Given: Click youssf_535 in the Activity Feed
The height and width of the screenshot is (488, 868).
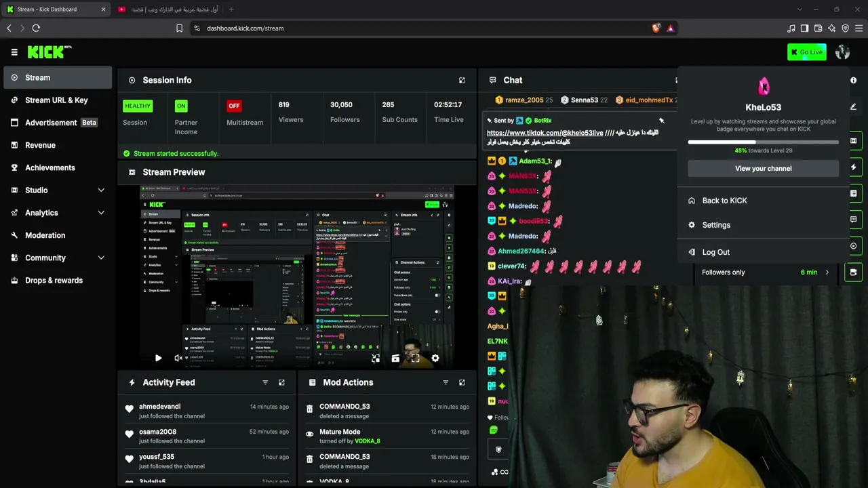Looking at the screenshot, I should tap(157, 457).
